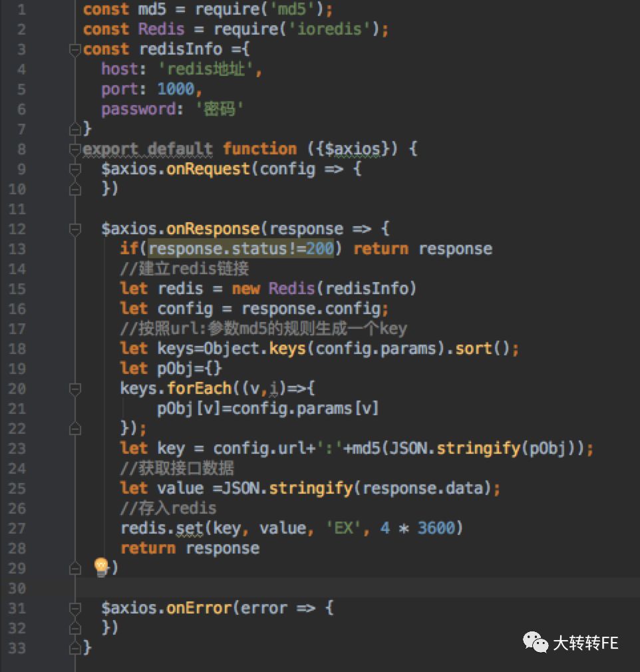The height and width of the screenshot is (672, 640).
Task: Collapse the keys.forEach fold at line 20
Action: (75, 389)
